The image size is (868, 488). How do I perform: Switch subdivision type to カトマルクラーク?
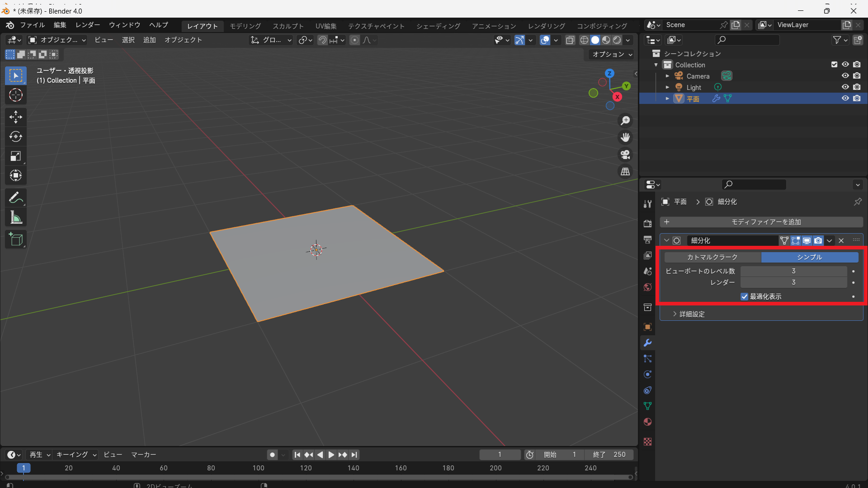(712, 257)
